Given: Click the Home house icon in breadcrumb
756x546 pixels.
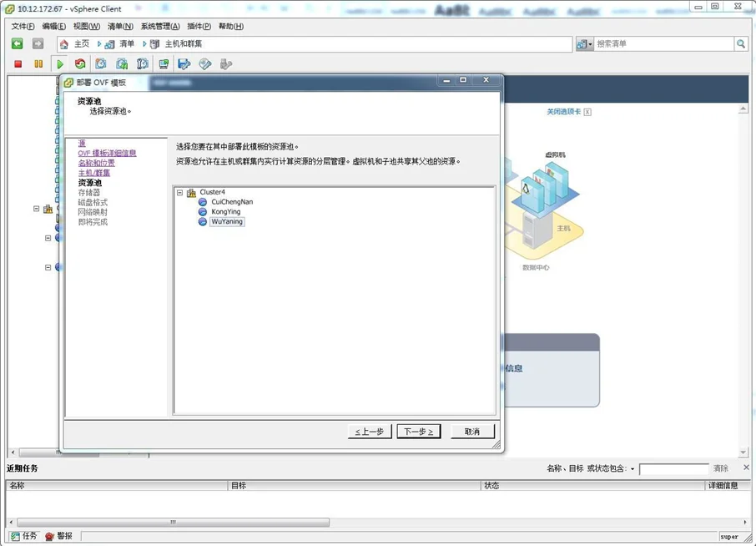Looking at the screenshot, I should pos(63,44).
